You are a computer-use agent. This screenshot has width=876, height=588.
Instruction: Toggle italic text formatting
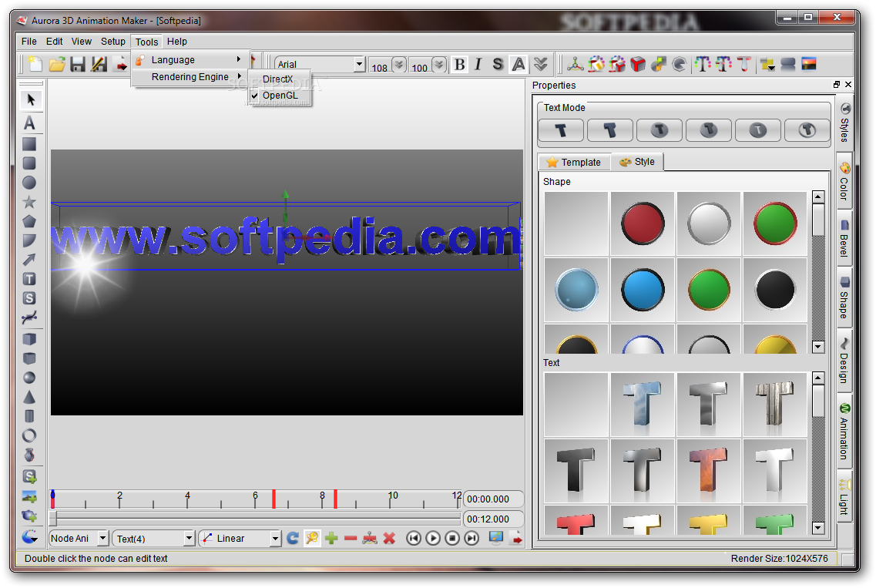pos(478,64)
